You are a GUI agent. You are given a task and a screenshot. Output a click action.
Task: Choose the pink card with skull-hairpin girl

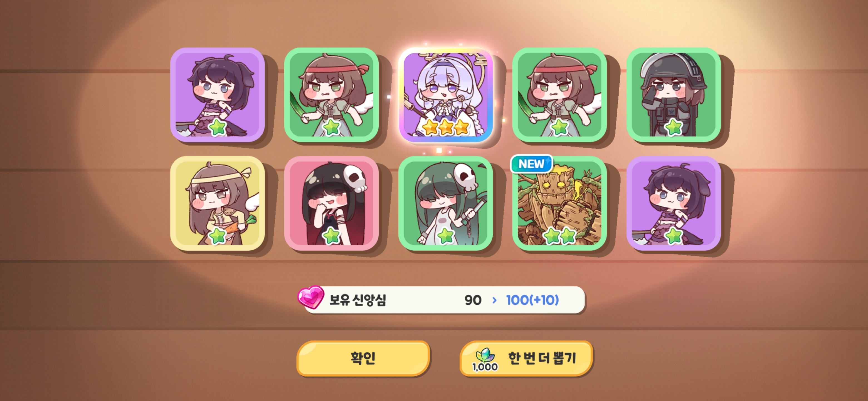(331, 203)
